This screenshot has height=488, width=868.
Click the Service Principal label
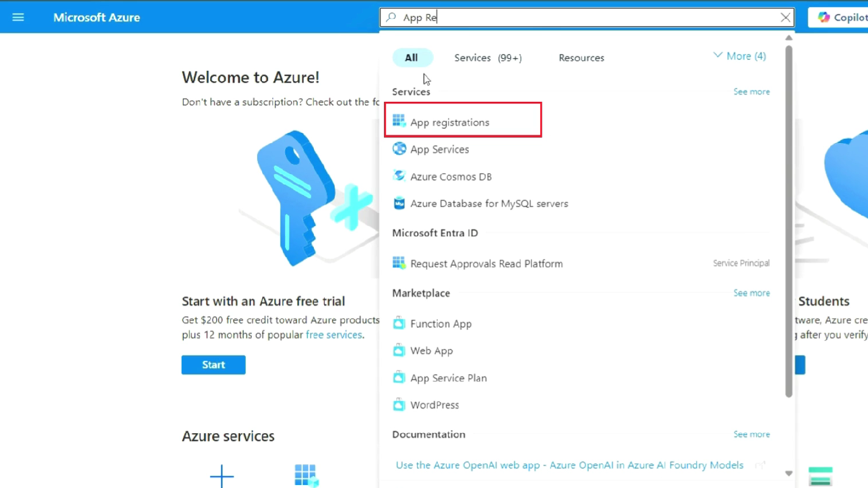coord(741,263)
